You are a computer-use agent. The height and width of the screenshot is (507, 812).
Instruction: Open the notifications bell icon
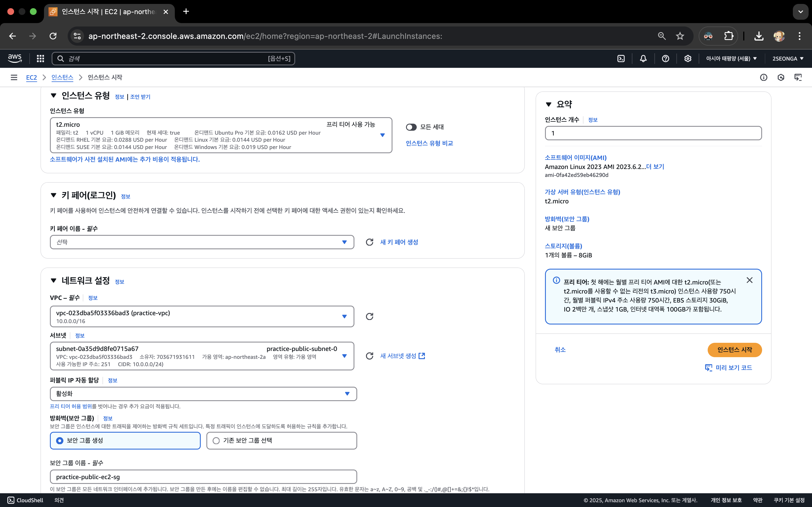[x=643, y=59]
